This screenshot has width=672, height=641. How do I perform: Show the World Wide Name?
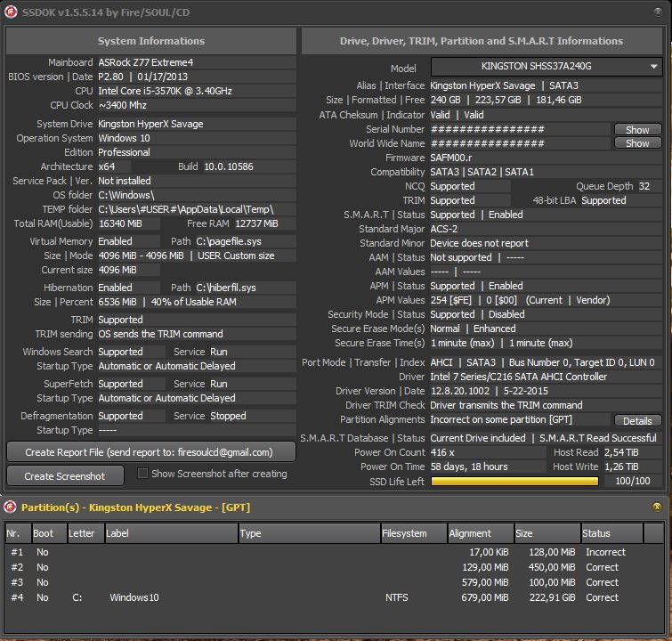click(637, 143)
